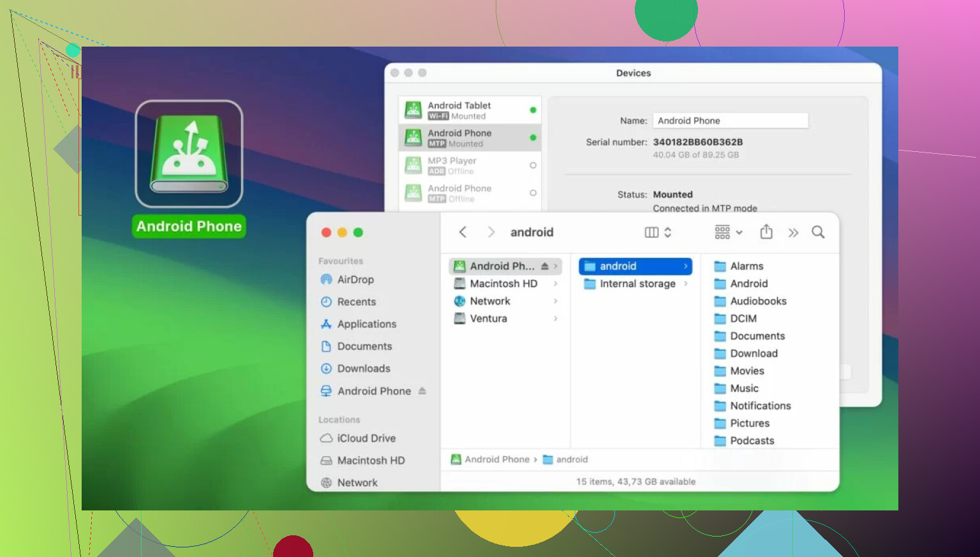Image resolution: width=980 pixels, height=557 pixels.
Task: Select Ventura volume in first column
Action: tap(505, 318)
